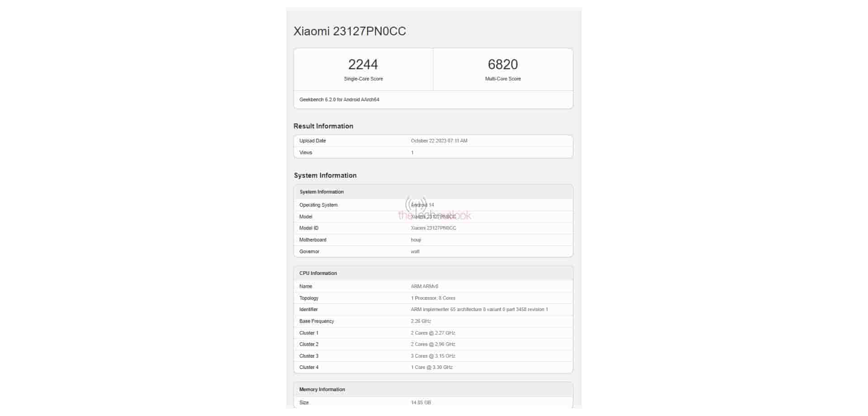The image size is (868, 416).
Task: Click the Cluster 4 frequency value
Action: (x=432, y=368)
